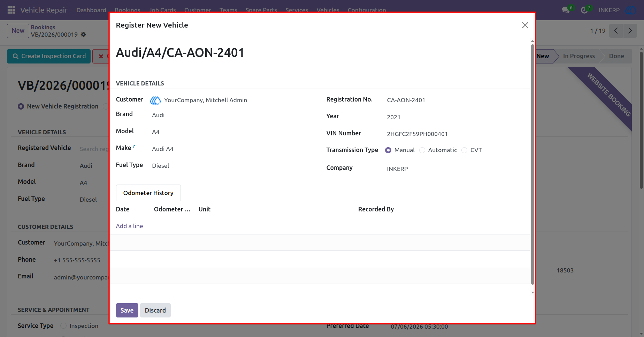The height and width of the screenshot is (337, 644).
Task: Select Inspection service type radio
Action: pos(63,326)
